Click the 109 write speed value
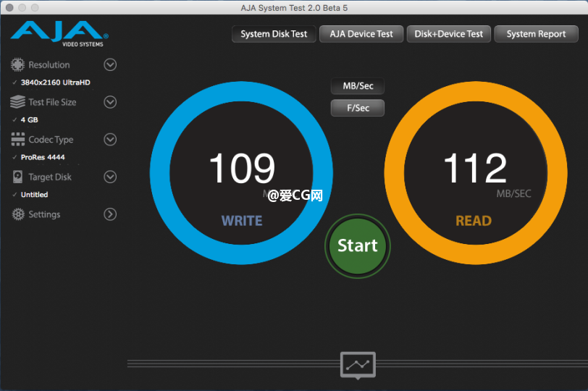Image resolution: width=588 pixels, height=391 pixels. [x=242, y=168]
